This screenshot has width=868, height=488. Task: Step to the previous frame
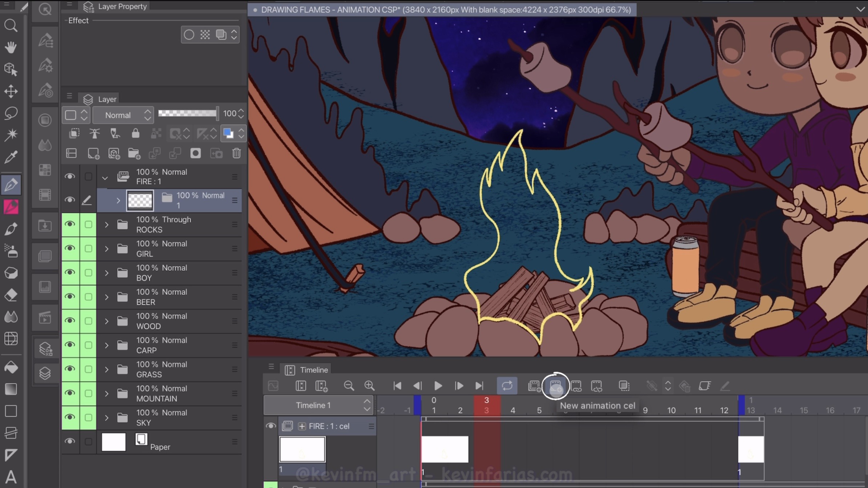pyautogui.click(x=417, y=386)
